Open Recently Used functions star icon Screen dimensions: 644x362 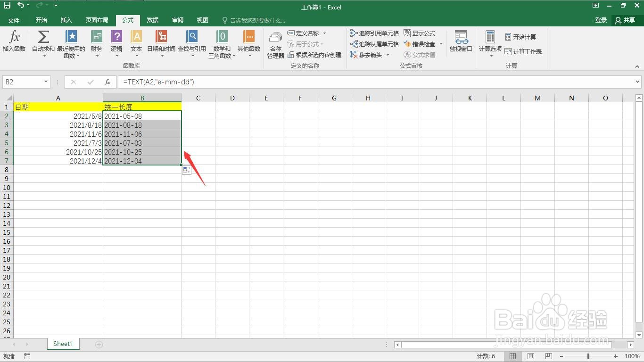pos(71,44)
